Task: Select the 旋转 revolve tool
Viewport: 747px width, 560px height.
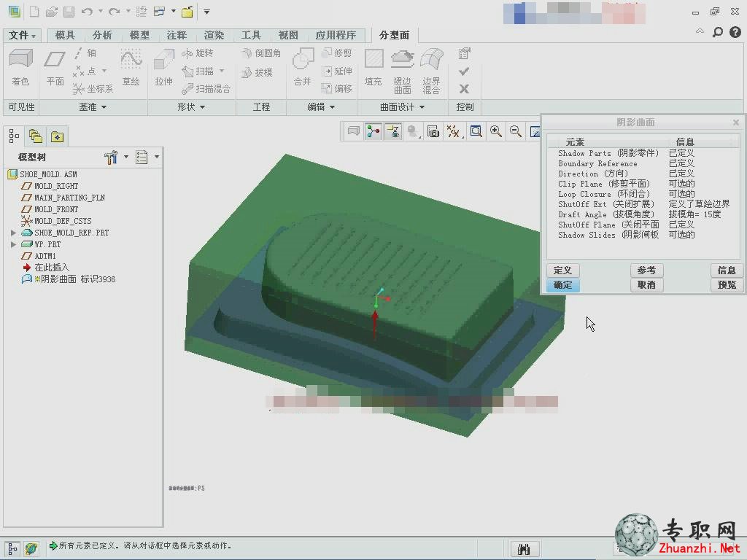Action: point(197,52)
